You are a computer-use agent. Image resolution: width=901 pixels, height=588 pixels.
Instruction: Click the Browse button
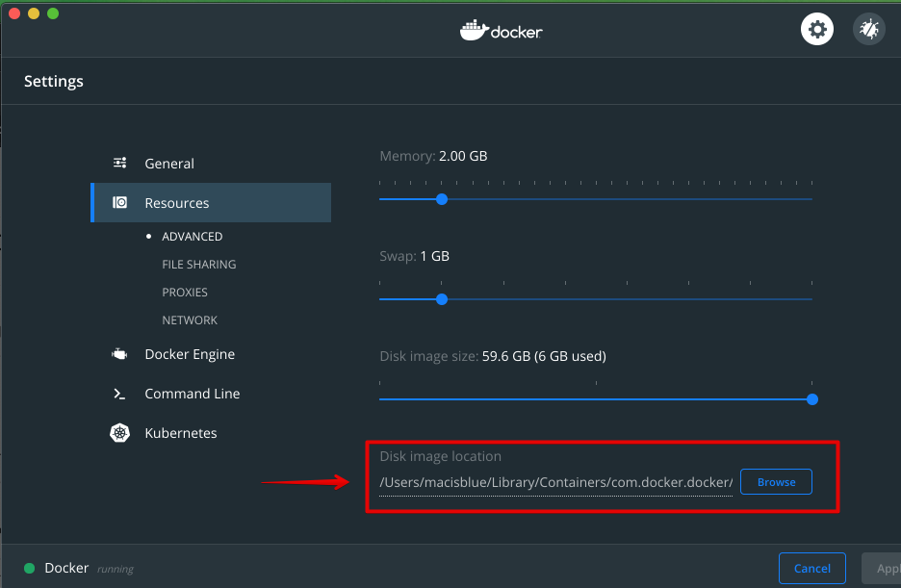[x=776, y=482]
